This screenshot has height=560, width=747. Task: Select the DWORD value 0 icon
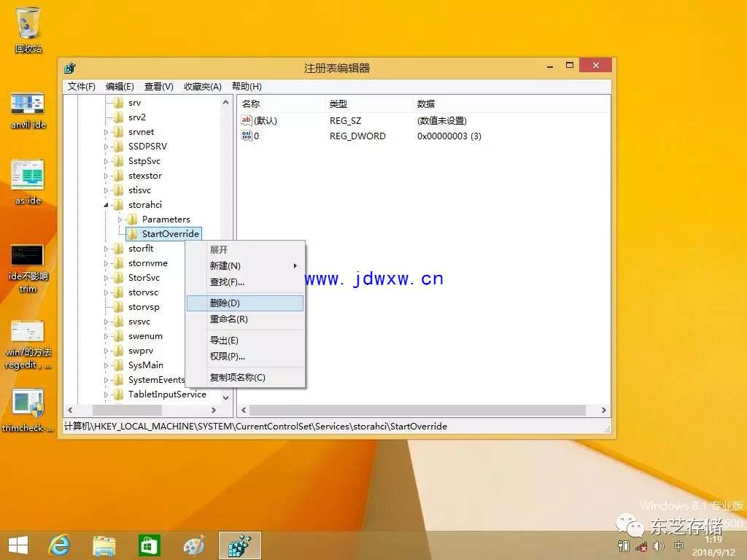(246, 136)
